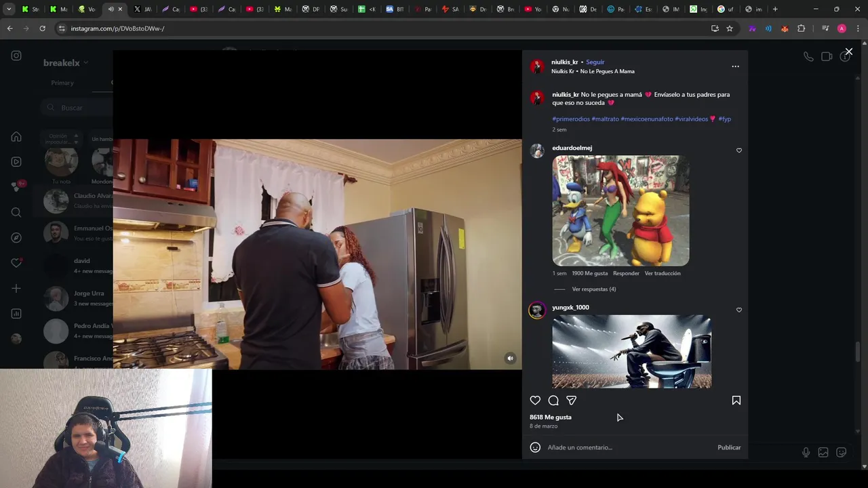Expand Ver respuestas (4)
This screenshot has width=868, height=488.
(593, 289)
